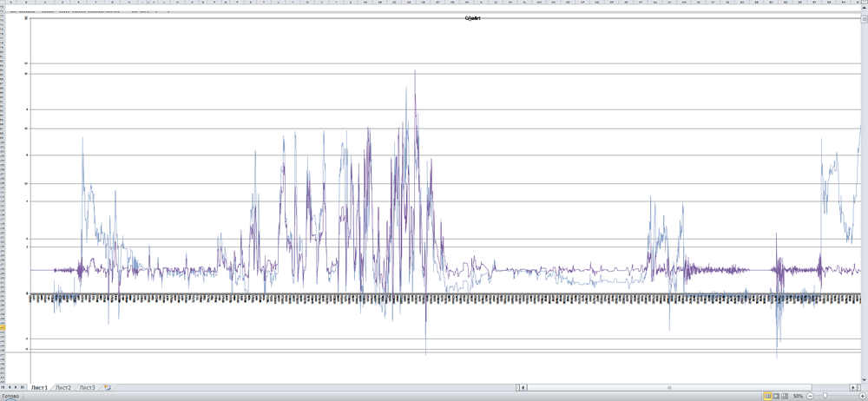Click horizontal scrollbar left arrow

coord(523,387)
